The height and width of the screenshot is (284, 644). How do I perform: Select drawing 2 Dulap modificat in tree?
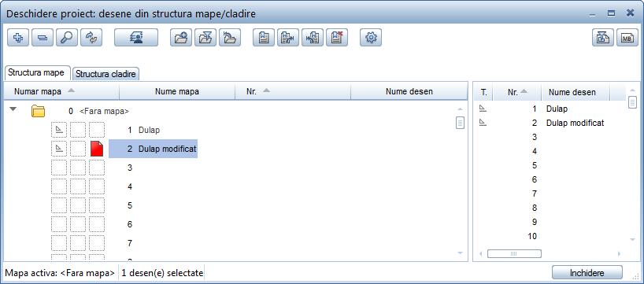click(x=154, y=149)
